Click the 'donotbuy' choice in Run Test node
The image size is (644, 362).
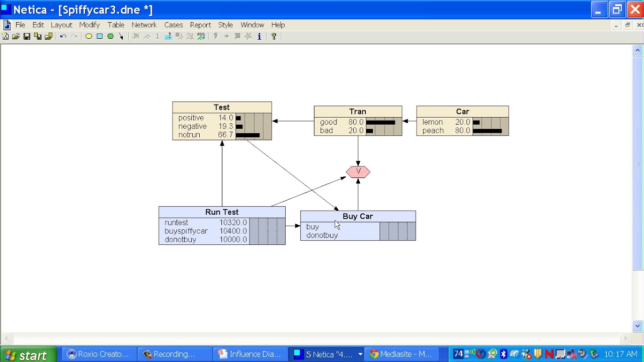[180, 239]
